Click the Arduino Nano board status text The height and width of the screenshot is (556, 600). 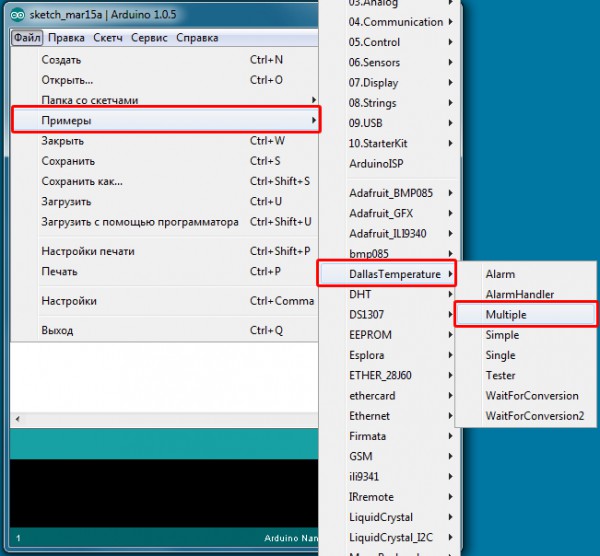click(x=291, y=538)
